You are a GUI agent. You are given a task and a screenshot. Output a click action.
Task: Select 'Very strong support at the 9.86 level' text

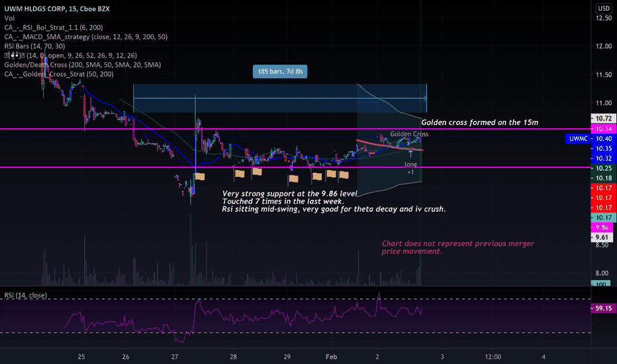click(289, 194)
